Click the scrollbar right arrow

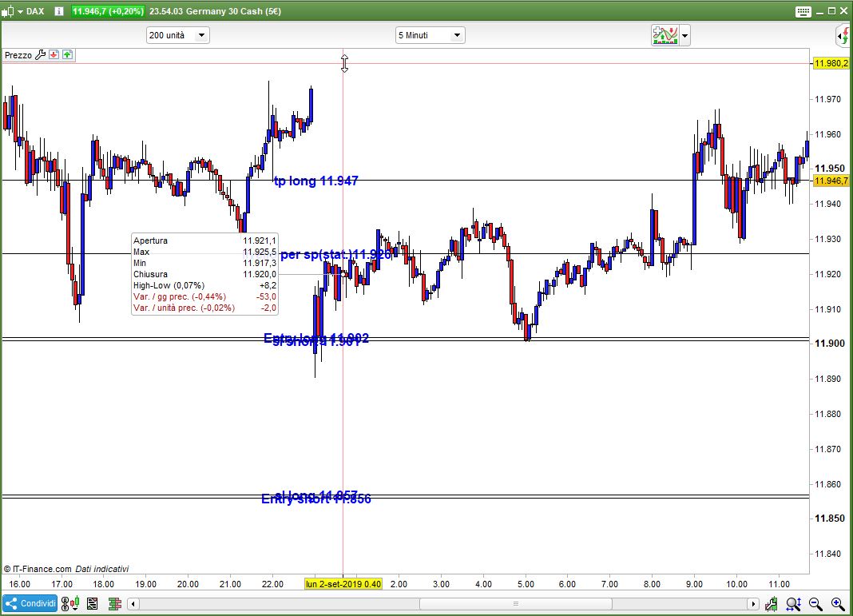(x=753, y=603)
